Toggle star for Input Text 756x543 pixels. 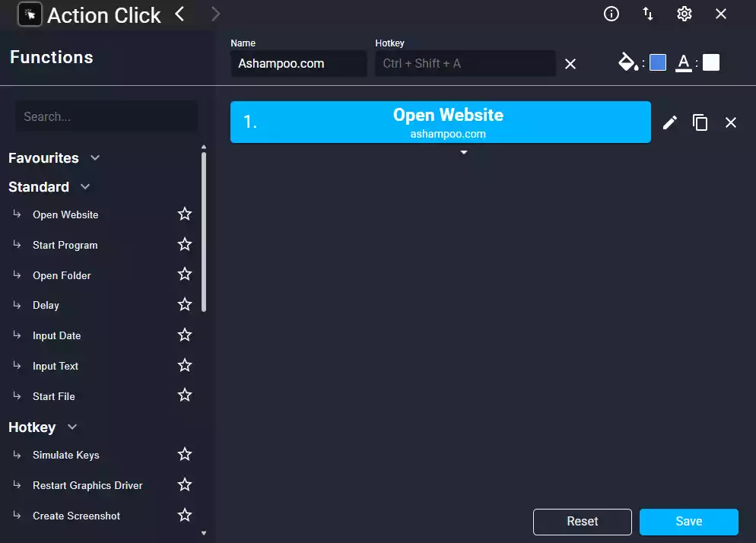pyautogui.click(x=185, y=365)
